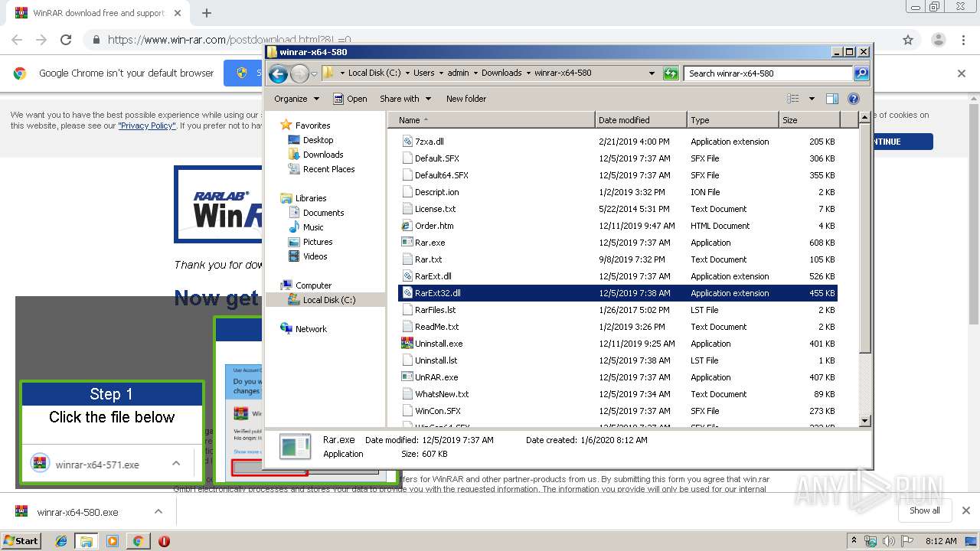
Task: Click the Search winrar-x64-580 input field
Action: (x=768, y=73)
